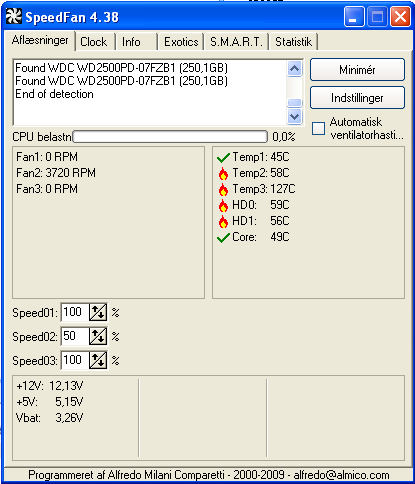Toggle the Automatisk ventilatorhasti... checkbox
Image resolution: width=415 pixels, height=484 pixels.
pyautogui.click(x=318, y=128)
